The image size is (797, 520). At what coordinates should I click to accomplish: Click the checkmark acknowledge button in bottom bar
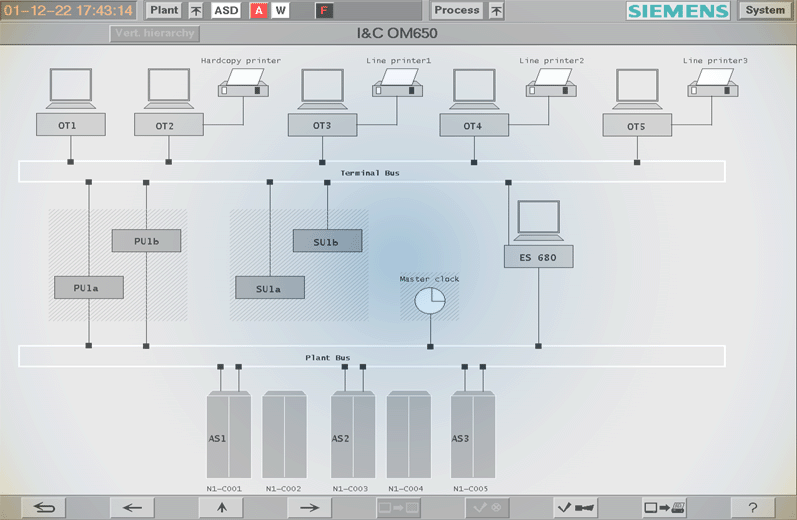575,508
